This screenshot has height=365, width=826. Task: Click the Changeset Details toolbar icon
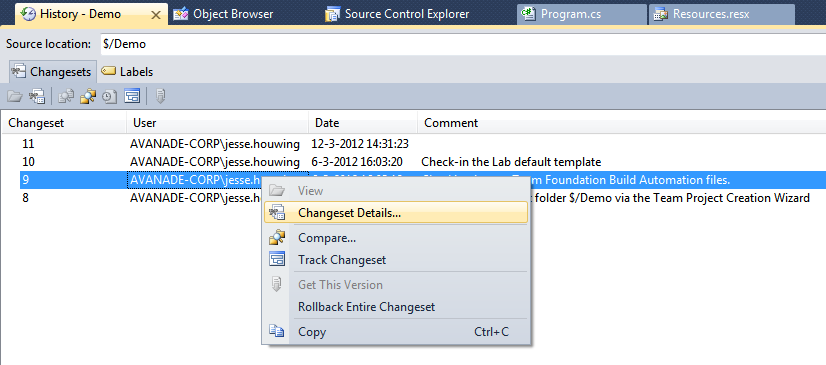click(37, 96)
